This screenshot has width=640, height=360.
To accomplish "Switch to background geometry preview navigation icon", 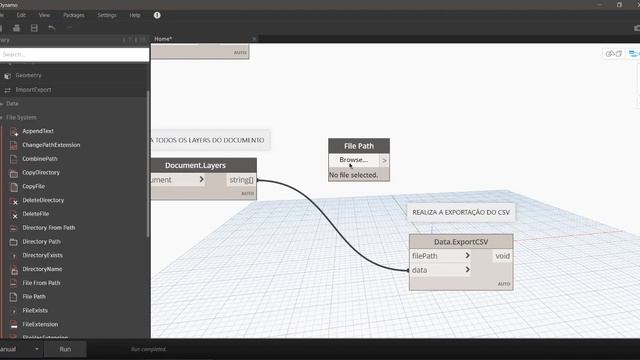I will (613, 53).
